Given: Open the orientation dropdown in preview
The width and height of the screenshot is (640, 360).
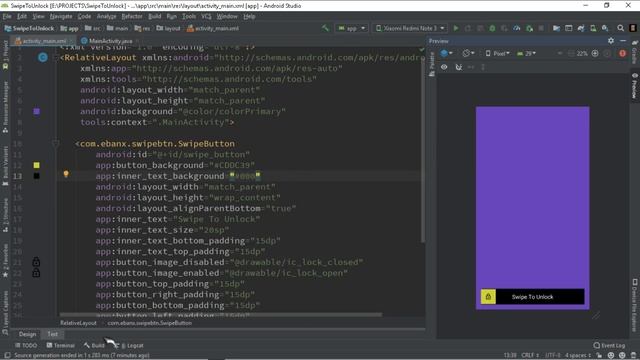Looking at the screenshot, I should coord(468,53).
